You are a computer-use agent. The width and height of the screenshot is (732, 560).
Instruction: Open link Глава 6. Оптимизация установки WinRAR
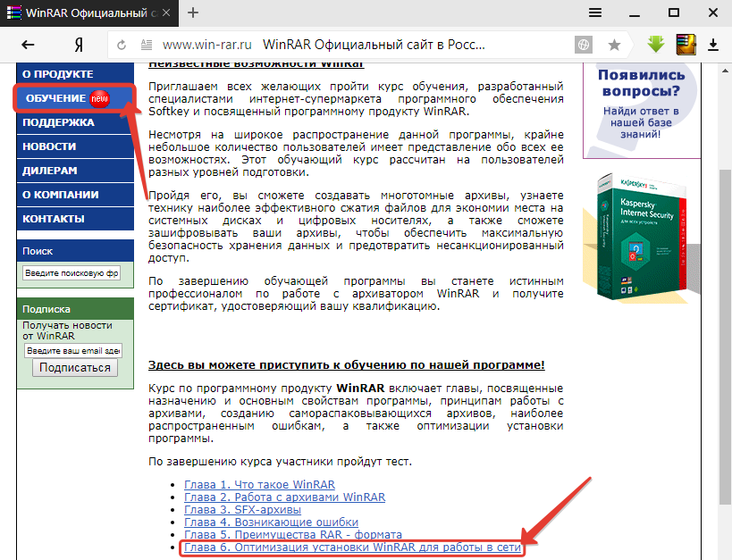352,547
